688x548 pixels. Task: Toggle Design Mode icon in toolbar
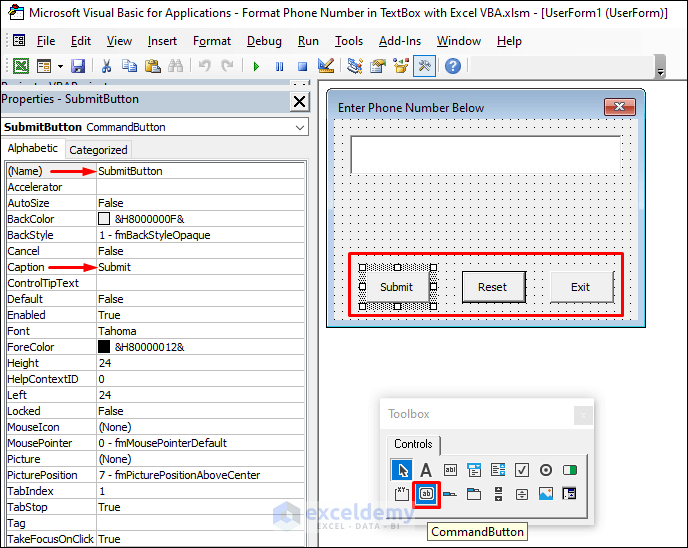[x=326, y=66]
